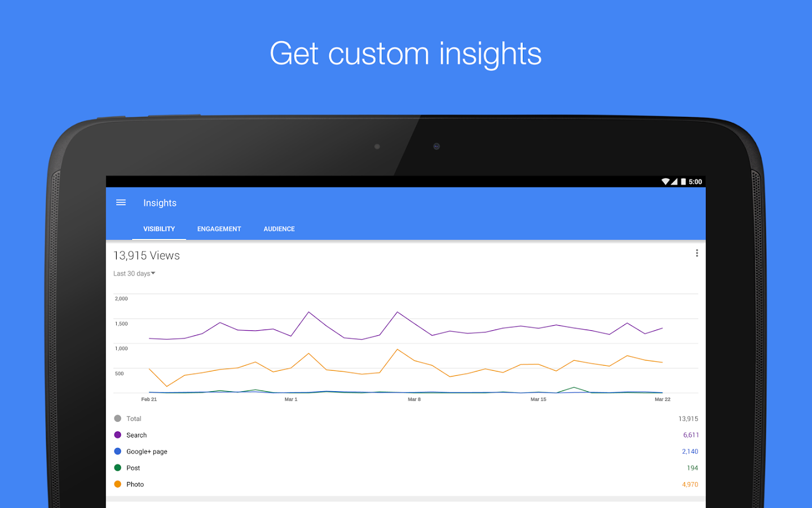Tap the battery status icon
812x508 pixels.
pos(683,182)
